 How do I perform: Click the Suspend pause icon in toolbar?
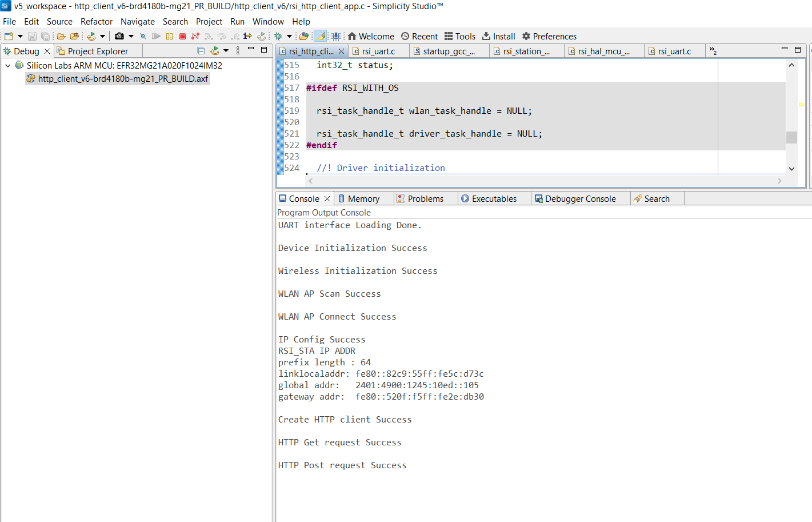tap(170, 36)
